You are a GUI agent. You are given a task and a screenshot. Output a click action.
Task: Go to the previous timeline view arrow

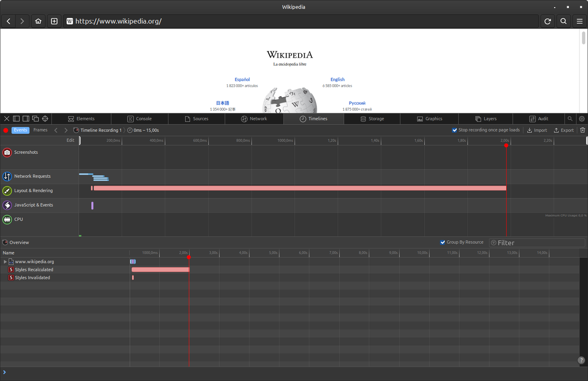pyautogui.click(x=56, y=130)
